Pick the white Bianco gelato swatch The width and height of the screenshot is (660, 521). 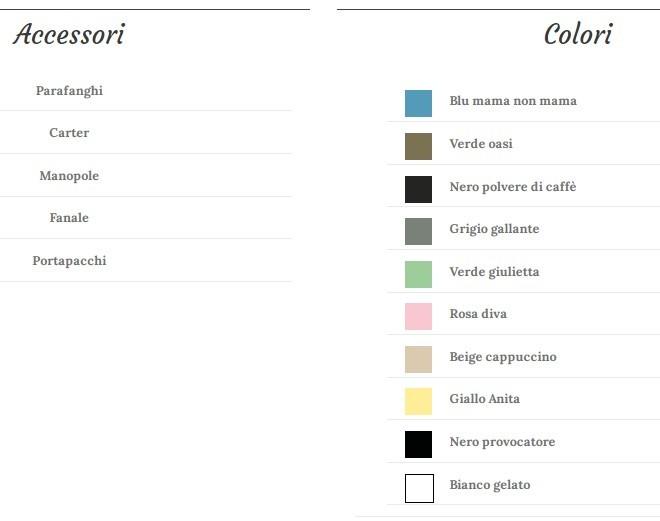click(x=419, y=488)
